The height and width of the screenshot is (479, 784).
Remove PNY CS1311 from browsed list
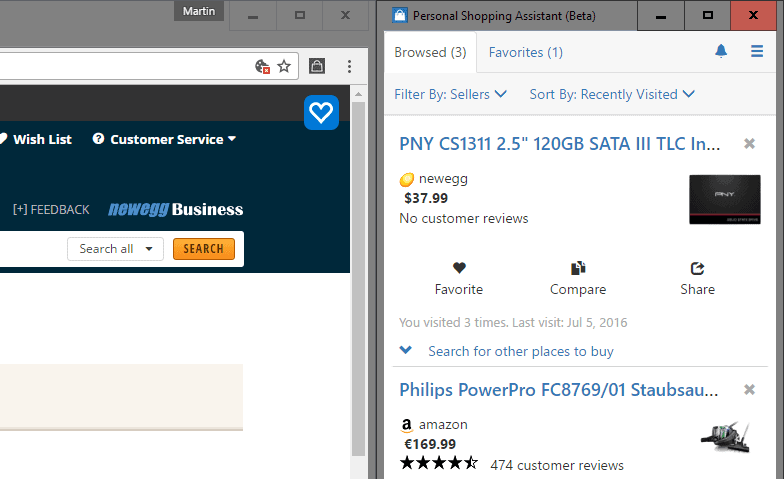pos(749,144)
